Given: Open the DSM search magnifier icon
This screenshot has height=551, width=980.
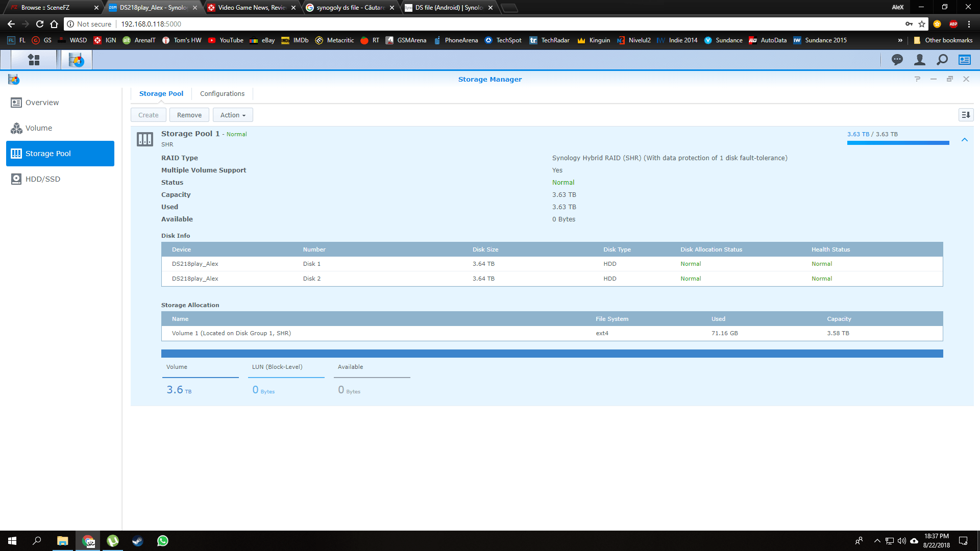Looking at the screenshot, I should [x=942, y=60].
